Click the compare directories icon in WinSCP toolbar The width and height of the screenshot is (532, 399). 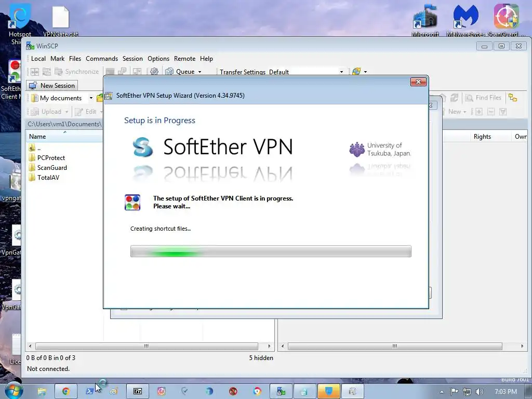tap(35, 72)
